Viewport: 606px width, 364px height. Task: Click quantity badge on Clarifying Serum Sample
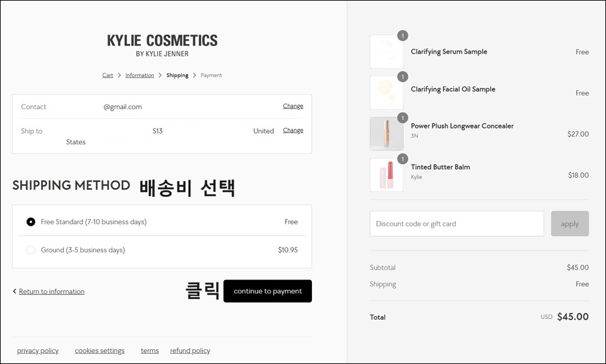[403, 35]
